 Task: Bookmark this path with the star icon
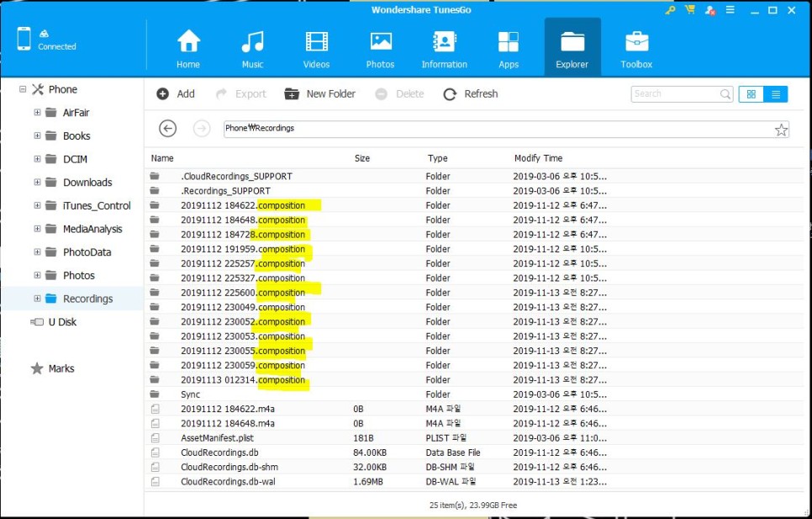[x=781, y=130]
